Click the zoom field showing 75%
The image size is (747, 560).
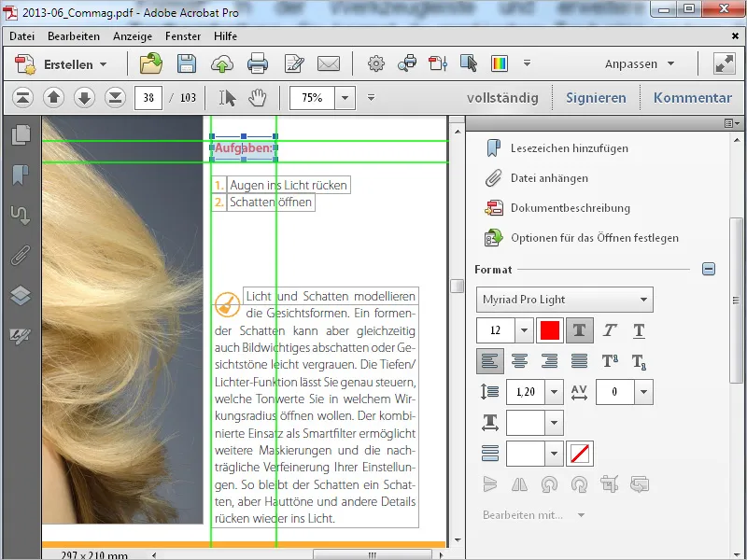point(312,98)
